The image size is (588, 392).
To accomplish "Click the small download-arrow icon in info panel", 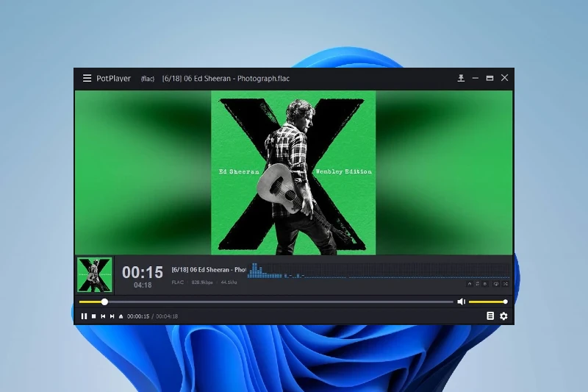I will tap(495, 284).
